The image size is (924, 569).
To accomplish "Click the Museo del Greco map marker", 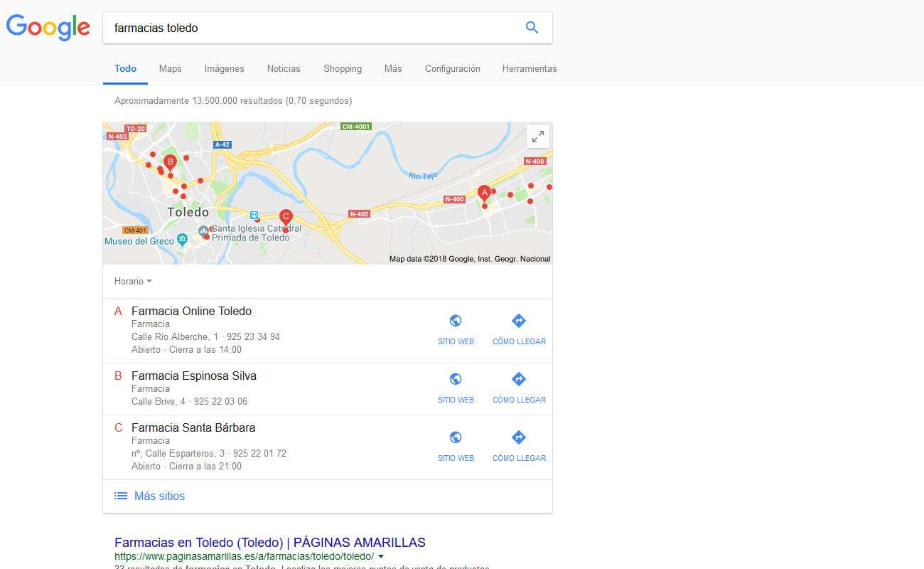I will pos(182,240).
